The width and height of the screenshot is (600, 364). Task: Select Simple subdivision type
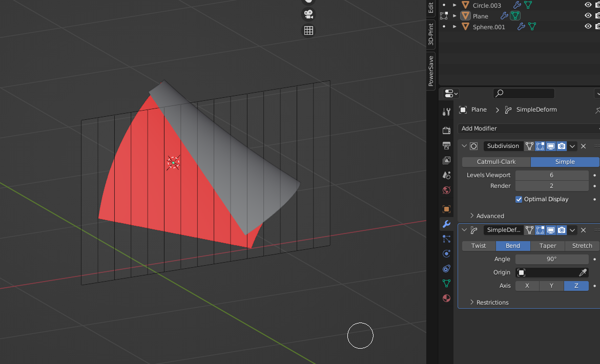point(565,162)
